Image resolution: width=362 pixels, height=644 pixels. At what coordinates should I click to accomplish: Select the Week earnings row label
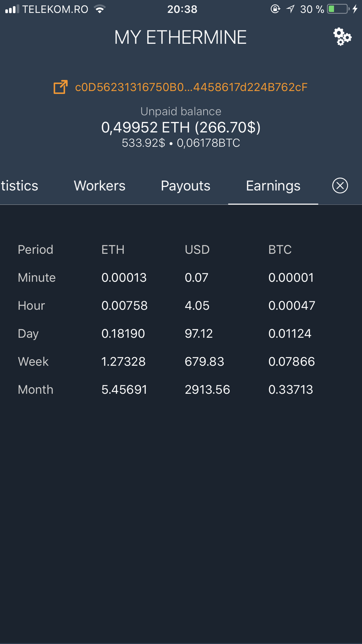coord(33,361)
